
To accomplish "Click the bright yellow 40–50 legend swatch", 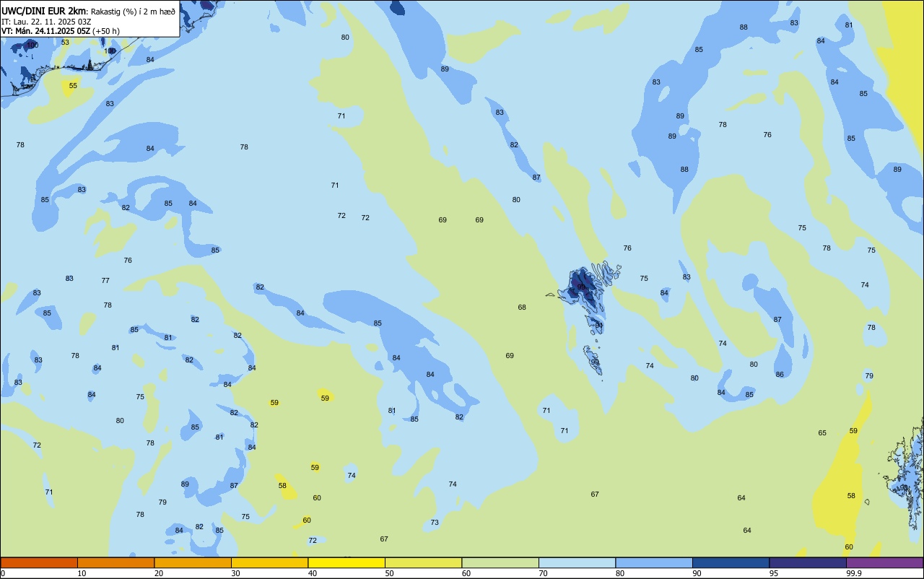I will 346,562.
